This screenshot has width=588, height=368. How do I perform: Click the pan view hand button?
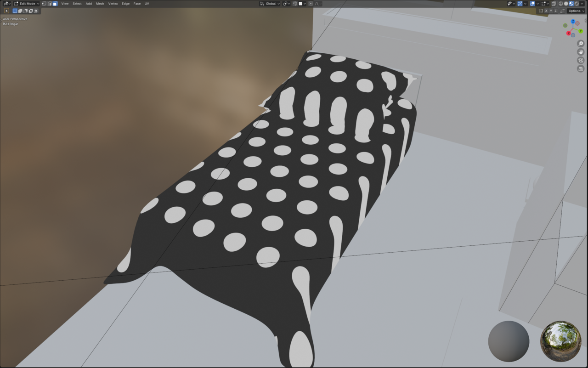tap(581, 52)
